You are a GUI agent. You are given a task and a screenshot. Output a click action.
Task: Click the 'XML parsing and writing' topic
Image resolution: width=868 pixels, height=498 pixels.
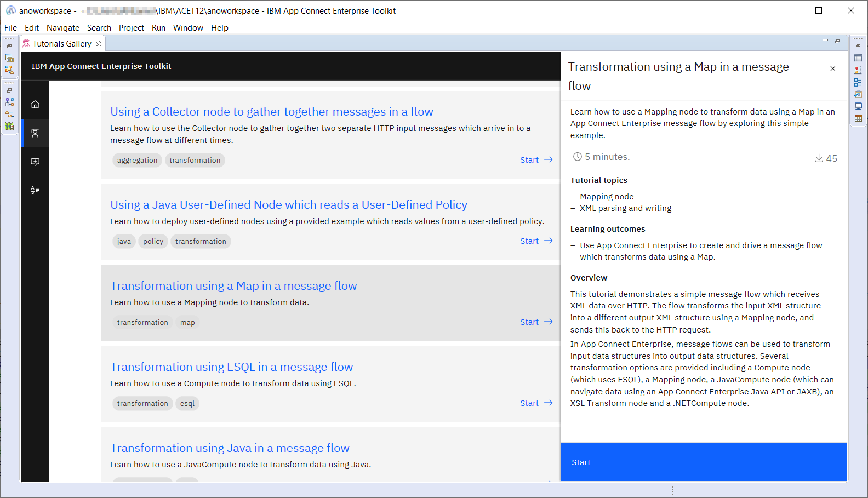click(626, 208)
